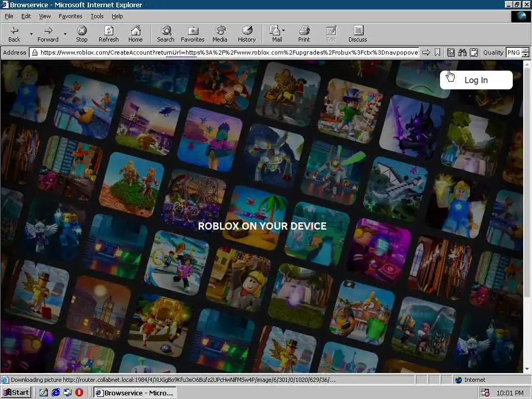Click the ROBLOX ON YOUR DEVICE heading
This screenshot has height=399, width=532.
click(x=262, y=226)
